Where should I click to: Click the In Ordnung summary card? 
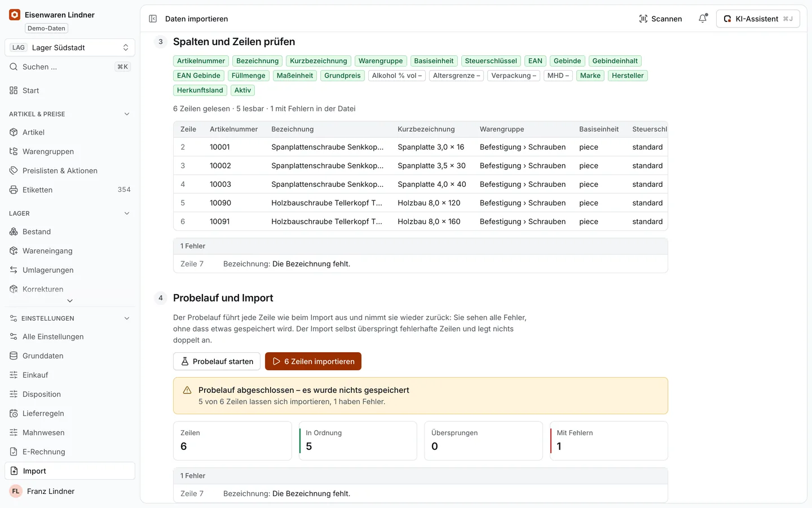pos(358,441)
